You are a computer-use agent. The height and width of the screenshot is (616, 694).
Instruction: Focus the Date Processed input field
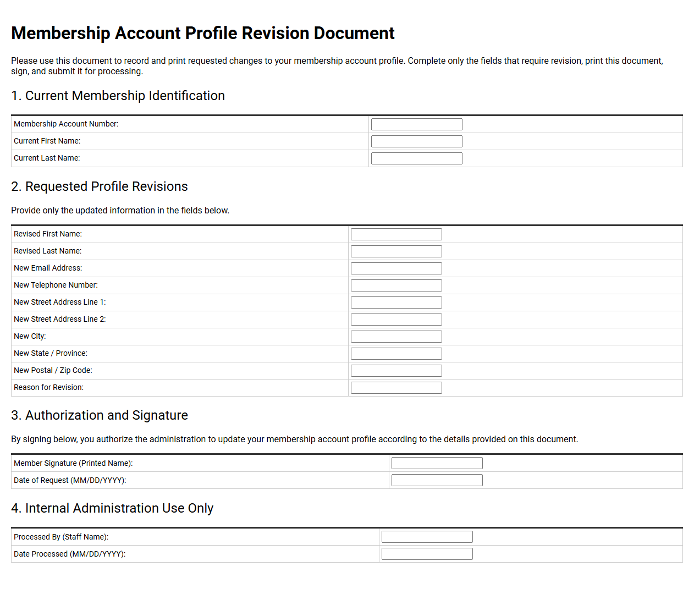427,554
